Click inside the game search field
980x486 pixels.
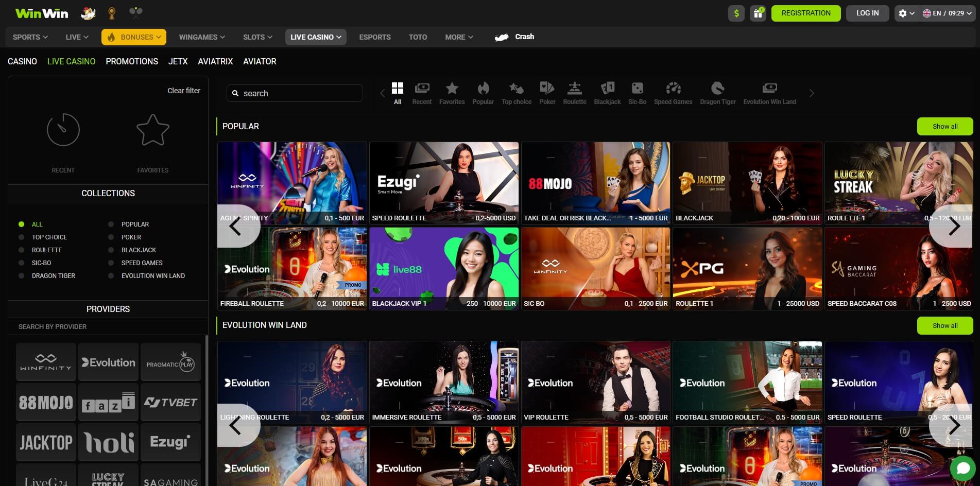click(x=294, y=93)
